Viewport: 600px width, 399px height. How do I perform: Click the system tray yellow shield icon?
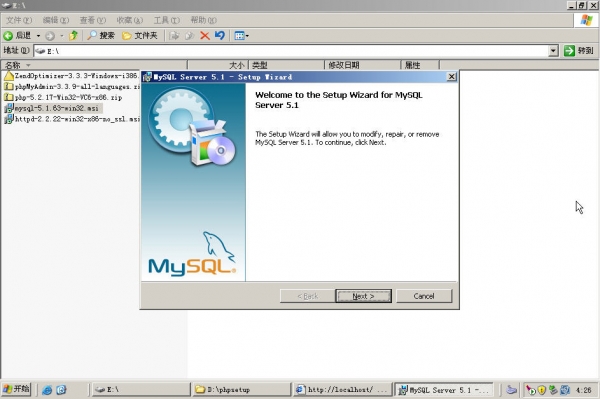[x=541, y=390]
